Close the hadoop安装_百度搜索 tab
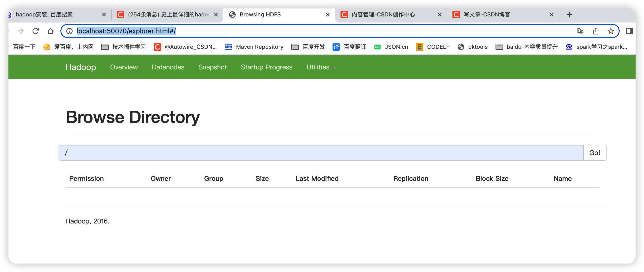The image size is (644, 272). [104, 15]
